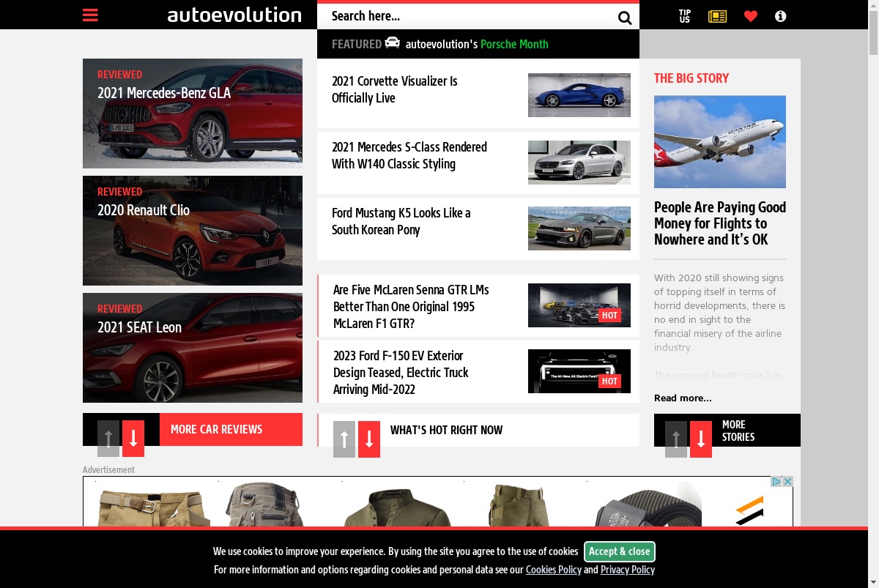
Task: Click the autoevolution logo
Action: tap(234, 15)
